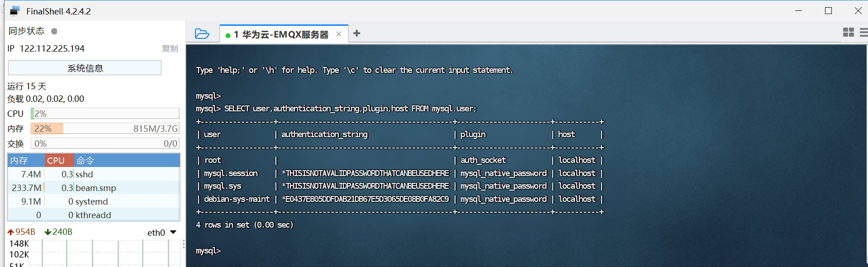
Task: Click the 内存 usage bar showing 22%
Action: click(x=105, y=129)
